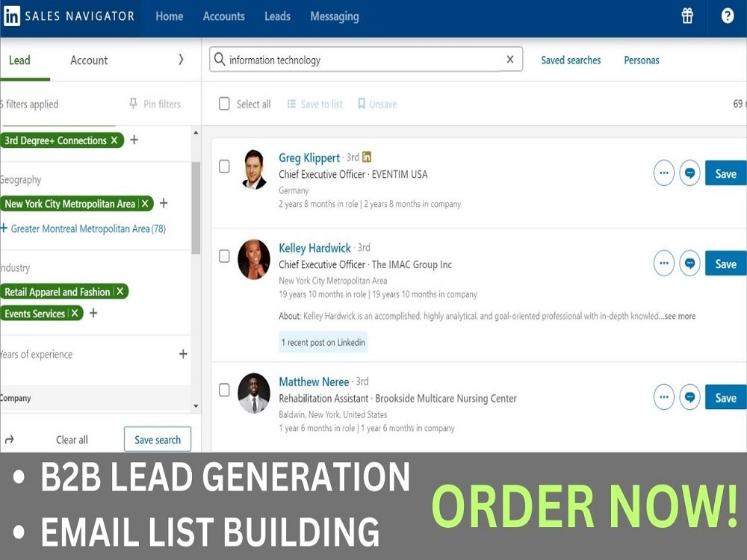Open Greg Klippert's profile name link
Screen dimensions: 747x560
pos(309,158)
